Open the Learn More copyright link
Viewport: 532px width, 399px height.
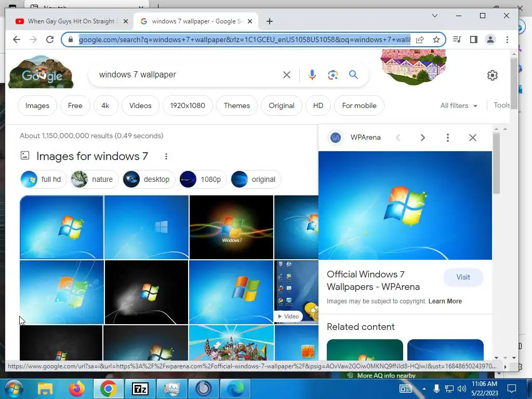(445, 301)
